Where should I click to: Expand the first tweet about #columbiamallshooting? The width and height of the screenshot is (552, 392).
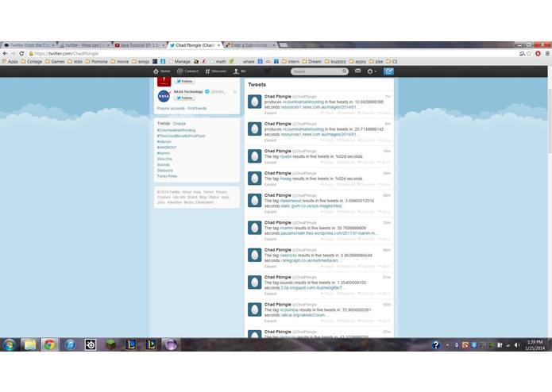[x=270, y=113]
